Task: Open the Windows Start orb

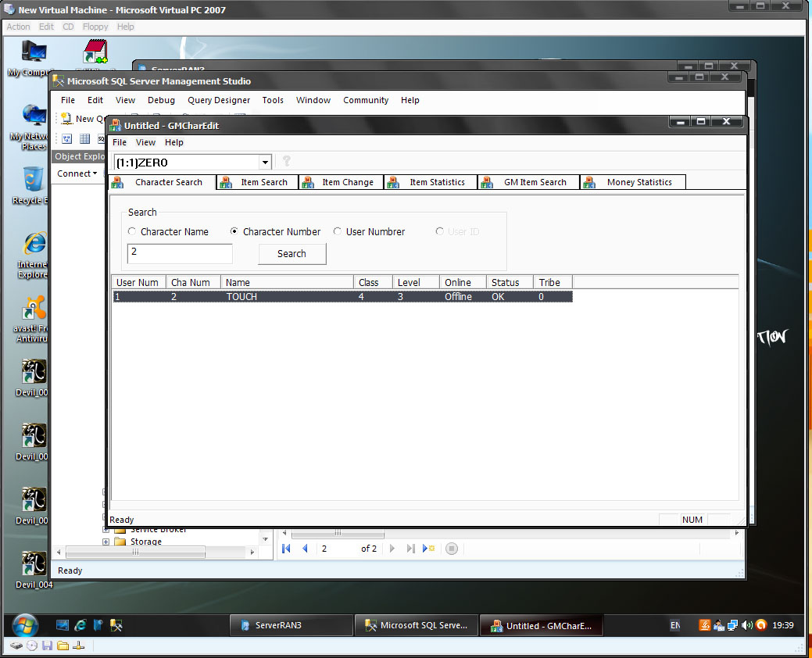Action: 25,625
